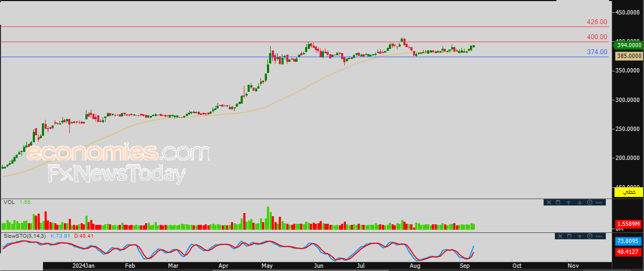This screenshot has height=271, width=644.
Task: Click the Apr date label
Action: click(x=223, y=266)
